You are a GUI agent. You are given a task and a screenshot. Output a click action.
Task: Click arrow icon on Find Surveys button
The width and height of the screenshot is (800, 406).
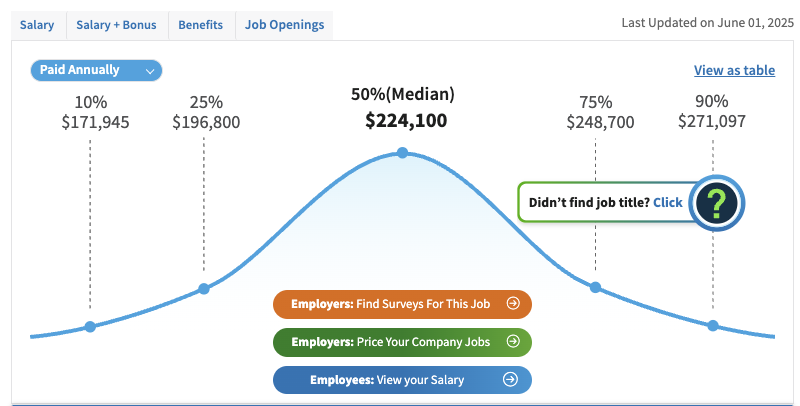pyautogui.click(x=512, y=303)
